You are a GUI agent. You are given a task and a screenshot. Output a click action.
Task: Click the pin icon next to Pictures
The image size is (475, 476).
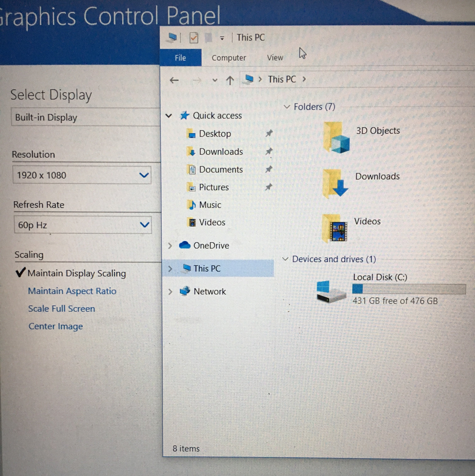point(268,187)
